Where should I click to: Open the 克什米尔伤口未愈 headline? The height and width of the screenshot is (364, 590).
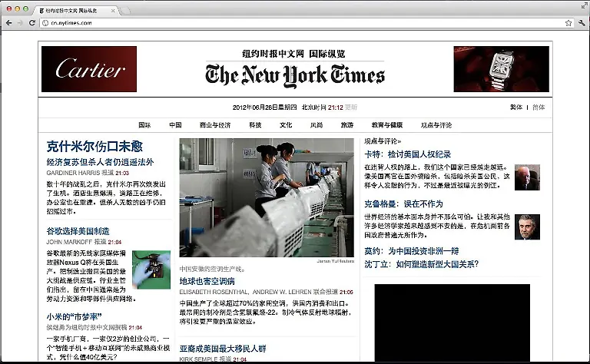point(94,146)
